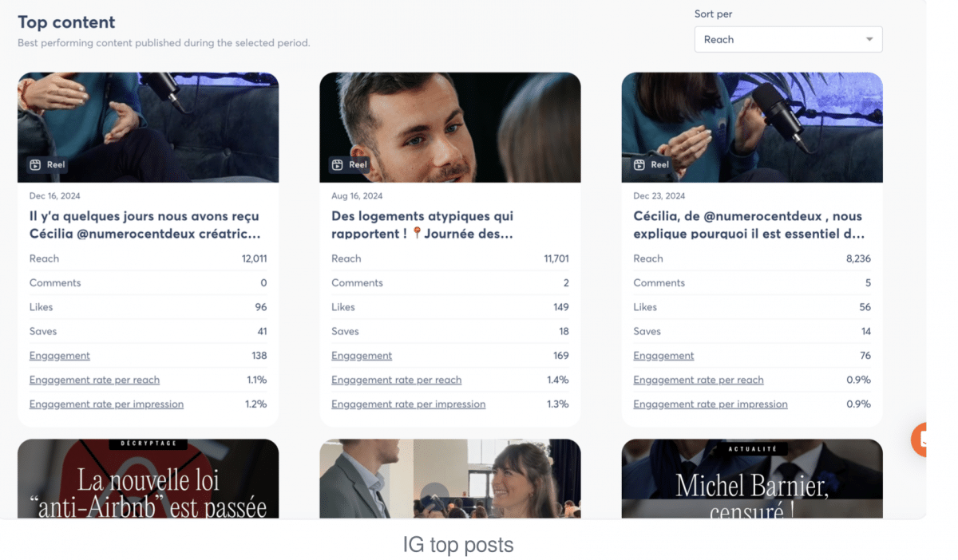Click the DÉCRYPTAGE tag on the post
The width and height of the screenshot is (958, 560).
[148, 444]
